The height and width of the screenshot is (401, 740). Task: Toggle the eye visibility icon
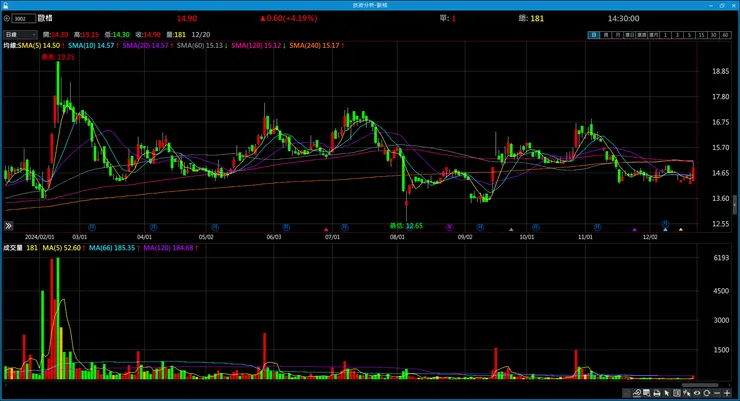(x=697, y=393)
